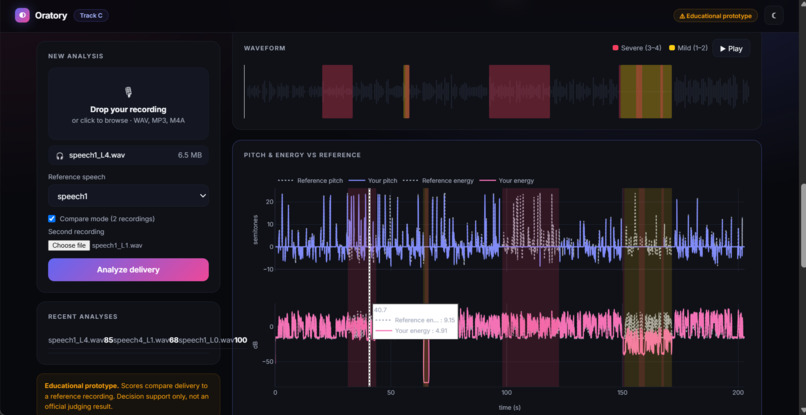This screenshot has height=415, width=806.
Task: Click the page vertical scrollbar thumb
Action: pyautogui.click(x=803, y=225)
